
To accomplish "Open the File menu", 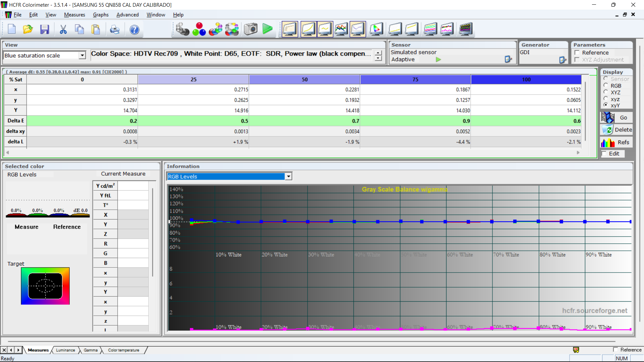I will [x=17, y=15].
